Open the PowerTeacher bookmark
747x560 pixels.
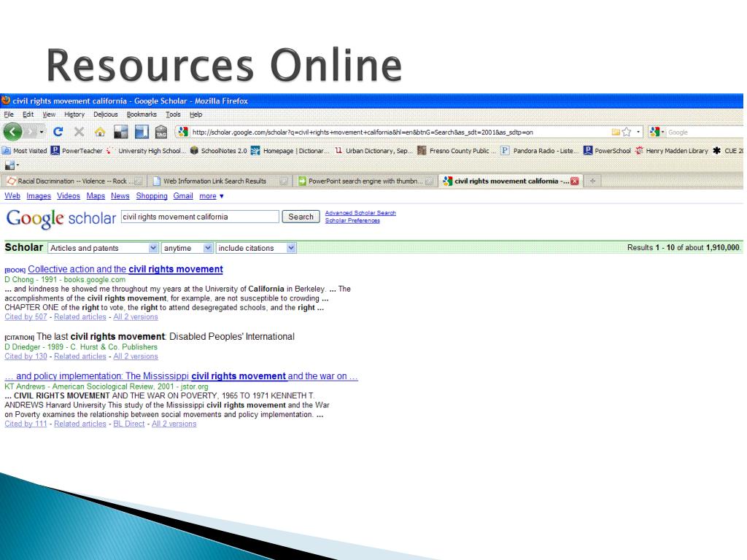click(x=77, y=150)
